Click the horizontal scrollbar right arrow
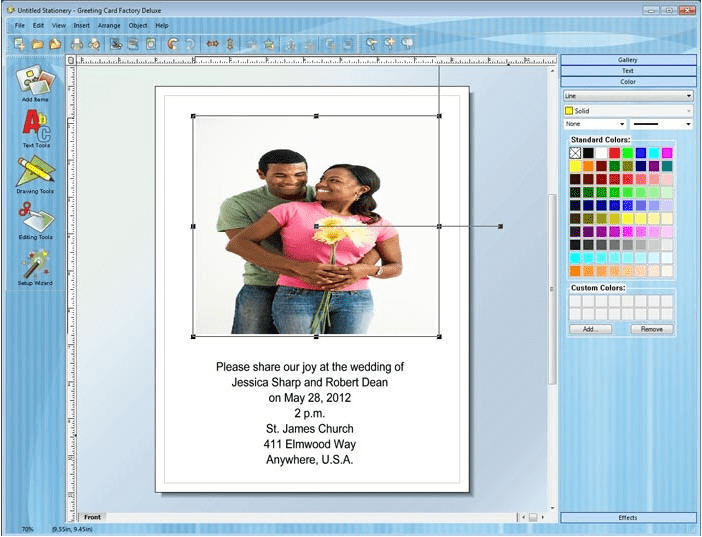The height and width of the screenshot is (537, 702). [x=543, y=517]
